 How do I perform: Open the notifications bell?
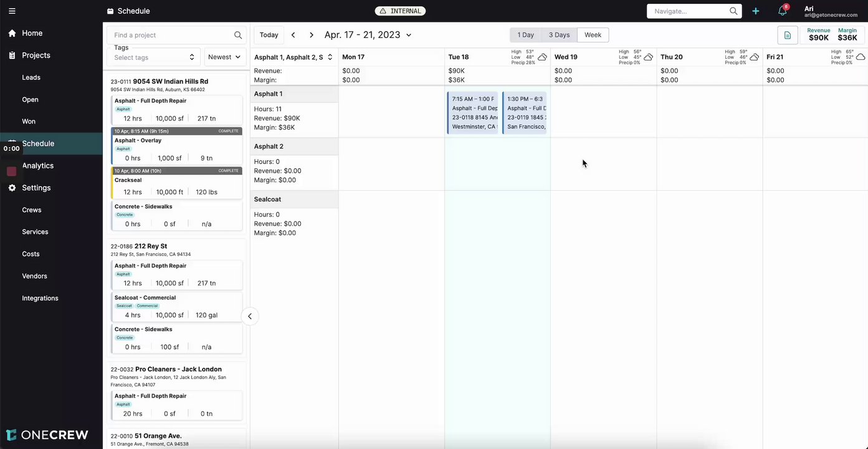(x=783, y=11)
